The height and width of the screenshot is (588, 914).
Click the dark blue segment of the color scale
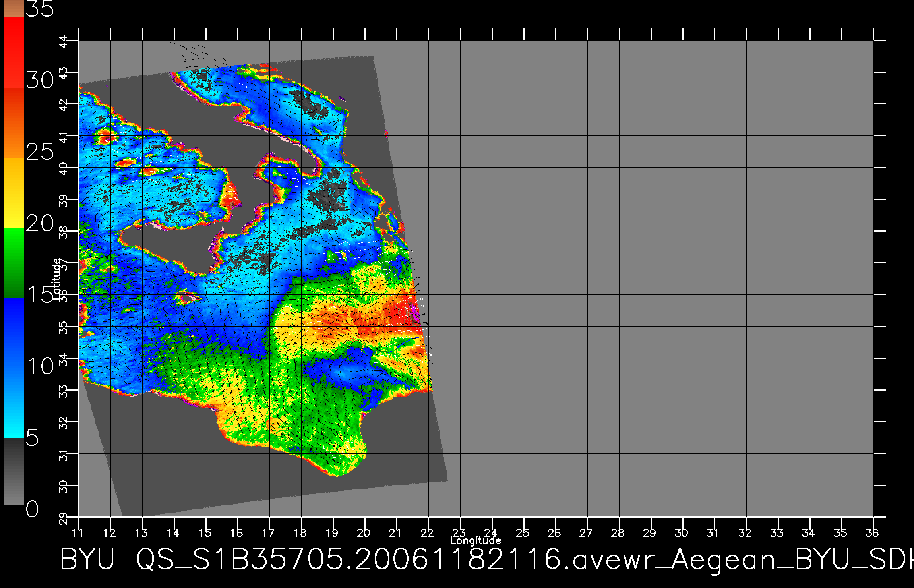pyautogui.click(x=14, y=333)
